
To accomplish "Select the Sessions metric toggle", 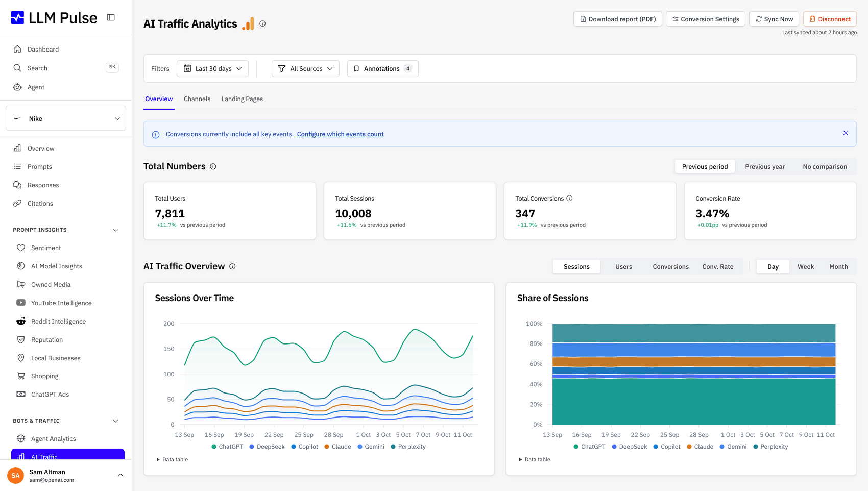I will tap(576, 266).
